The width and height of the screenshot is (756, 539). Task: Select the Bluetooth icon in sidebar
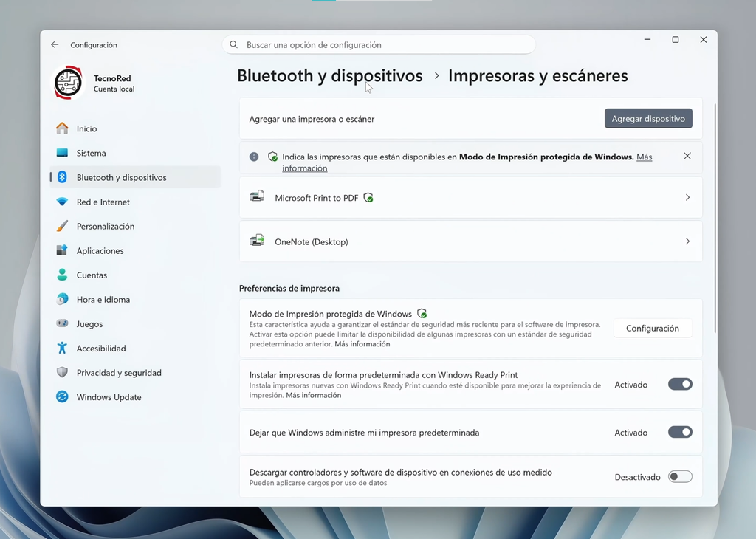click(x=62, y=177)
